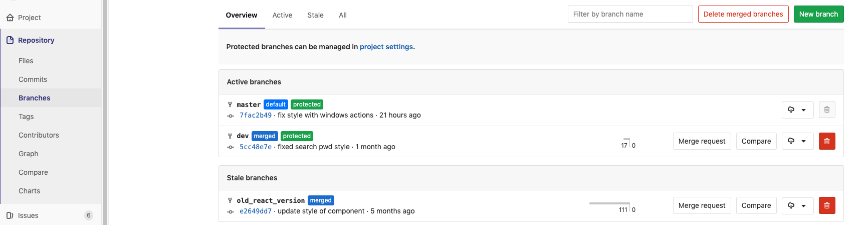868x225 pixels.
Task: Delete the dev branch with trash icon
Action: 826,141
